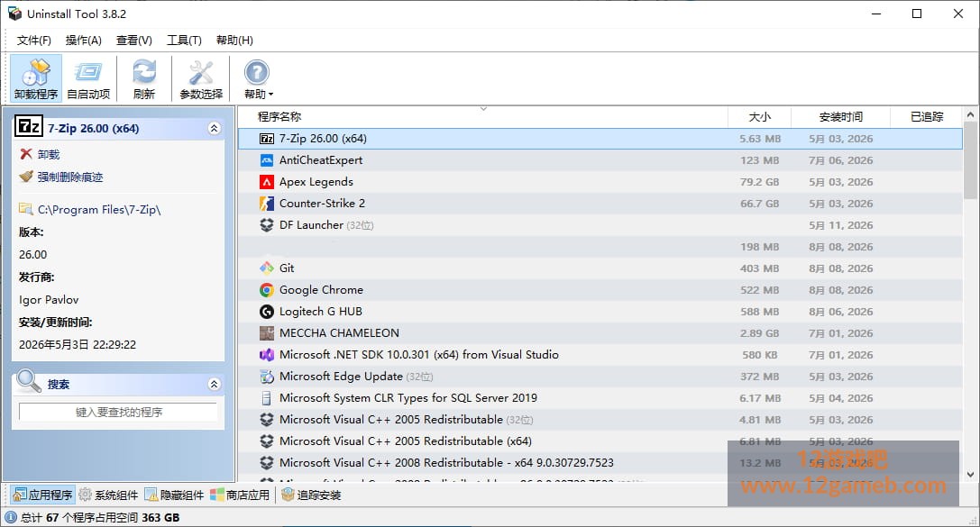Focus the 键入要查找的程序 search field
The image size is (980, 527).
pos(118,412)
